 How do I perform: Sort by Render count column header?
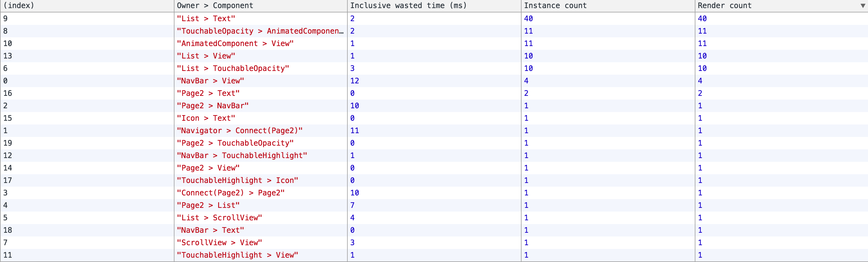coord(781,6)
